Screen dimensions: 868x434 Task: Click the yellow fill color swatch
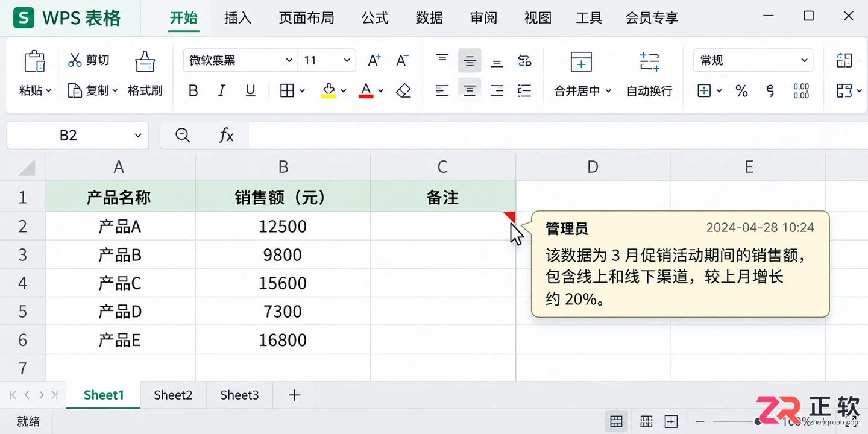(x=329, y=91)
